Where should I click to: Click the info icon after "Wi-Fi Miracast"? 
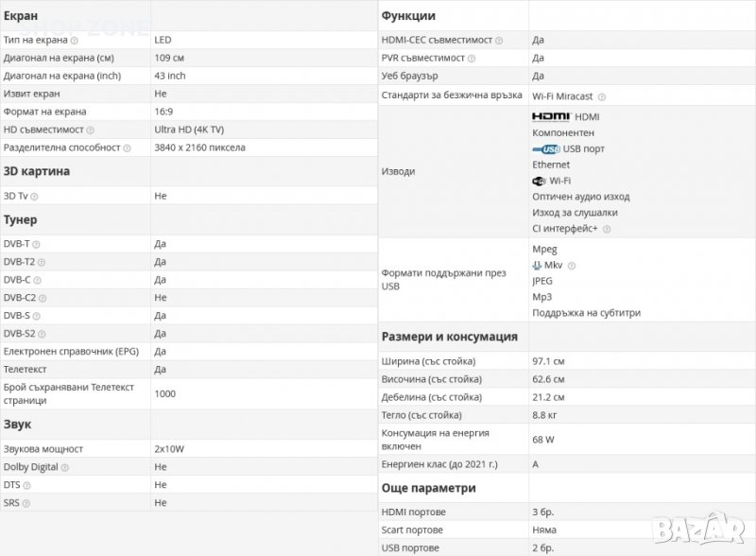[602, 96]
